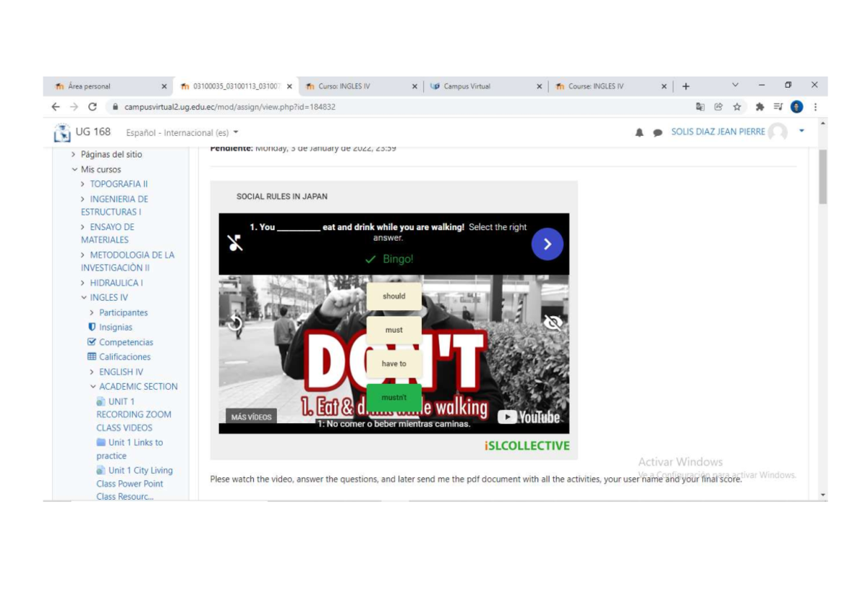Click the page vertical scrollbar thumb
The image size is (868, 614).
tap(822, 177)
